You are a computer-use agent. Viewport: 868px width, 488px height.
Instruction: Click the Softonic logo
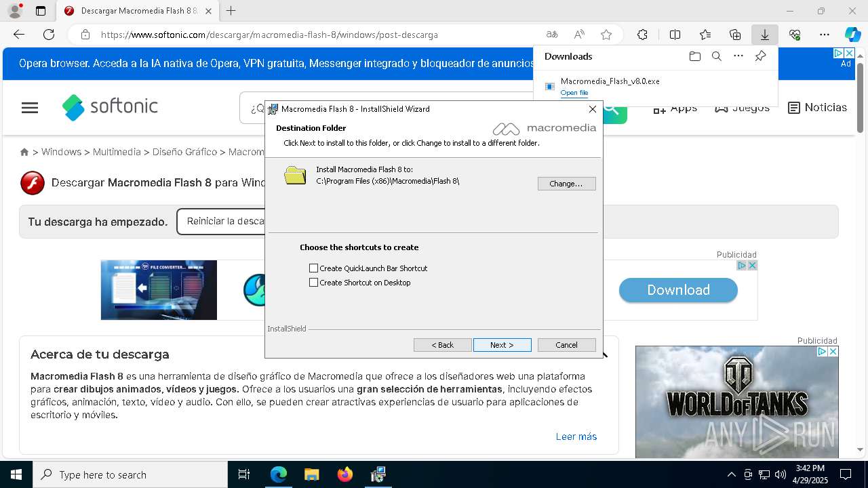110,107
